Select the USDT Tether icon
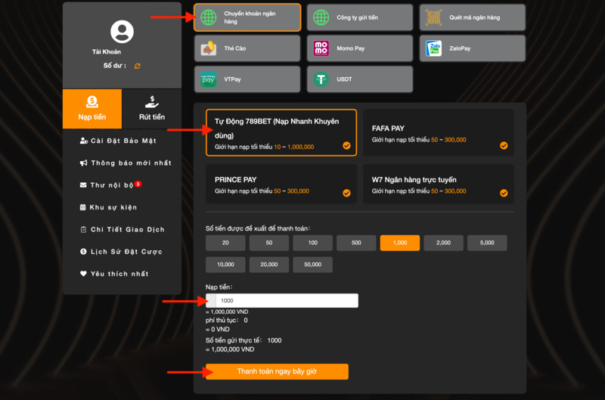The height and width of the screenshot is (400, 605). (321, 79)
